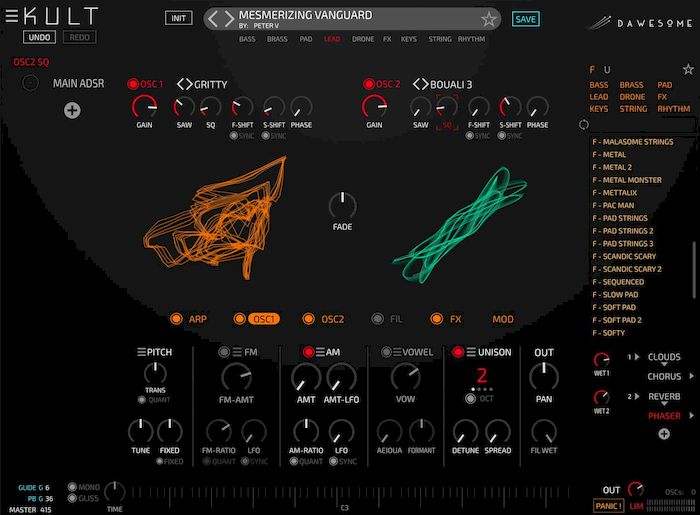700x515 pixels.
Task: Click the favorites star in the preset browser
Action: coord(688,69)
